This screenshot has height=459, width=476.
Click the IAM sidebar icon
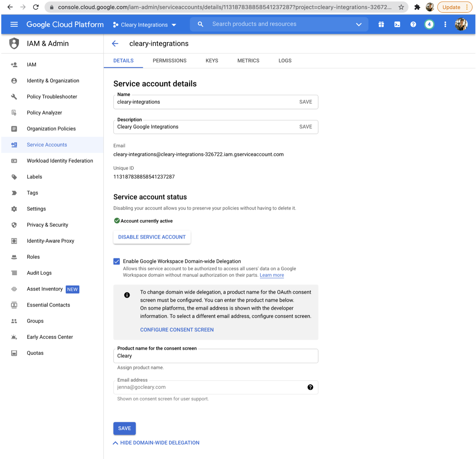click(x=14, y=65)
